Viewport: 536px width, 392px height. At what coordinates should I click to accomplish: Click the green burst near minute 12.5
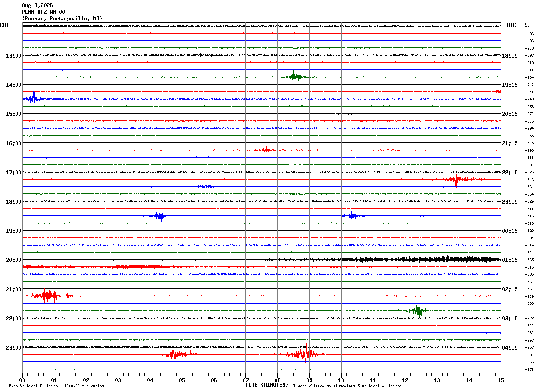tap(416, 311)
